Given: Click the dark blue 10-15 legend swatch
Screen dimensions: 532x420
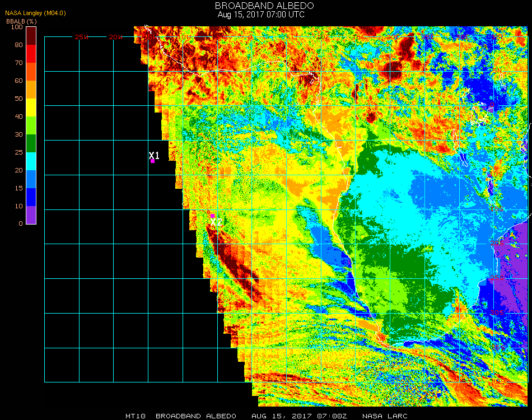Looking at the screenshot, I should click(31, 197).
